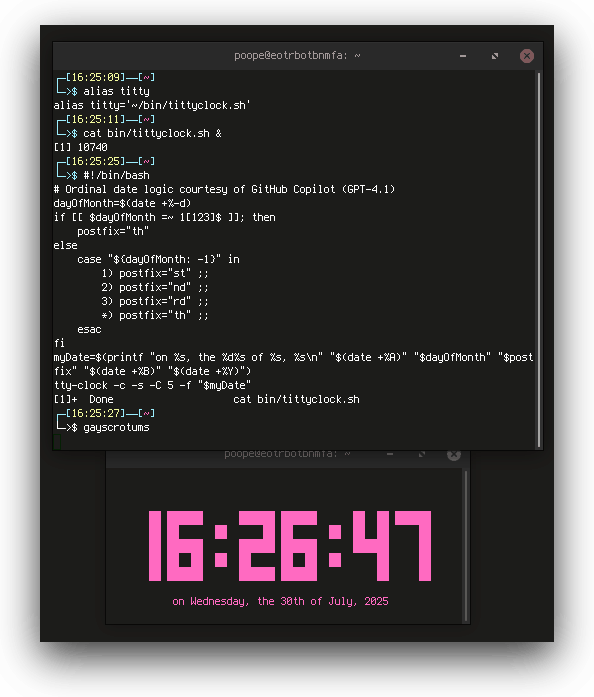594x697 pixels.
Task: Click the '*) postfix="th"' line
Action: (x=155, y=315)
